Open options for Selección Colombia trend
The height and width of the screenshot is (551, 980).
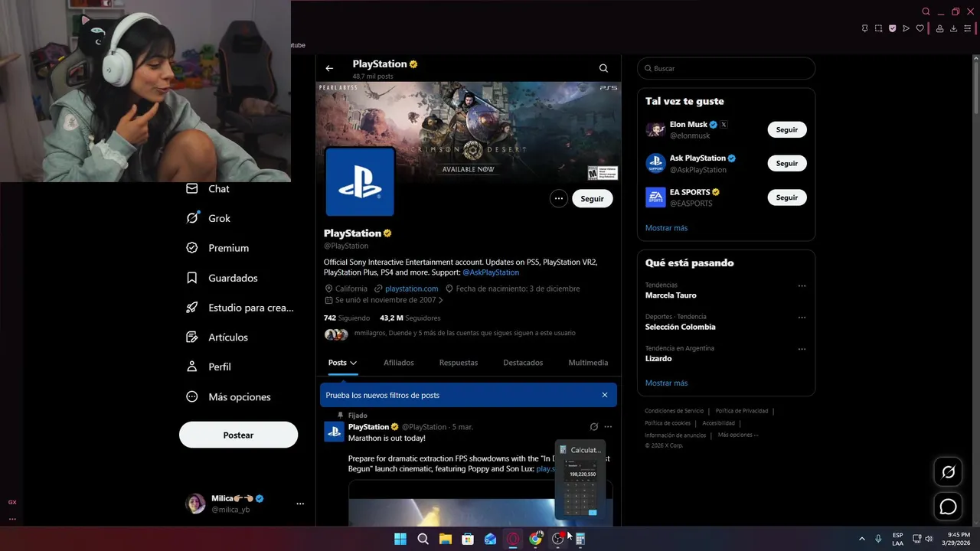pos(802,317)
